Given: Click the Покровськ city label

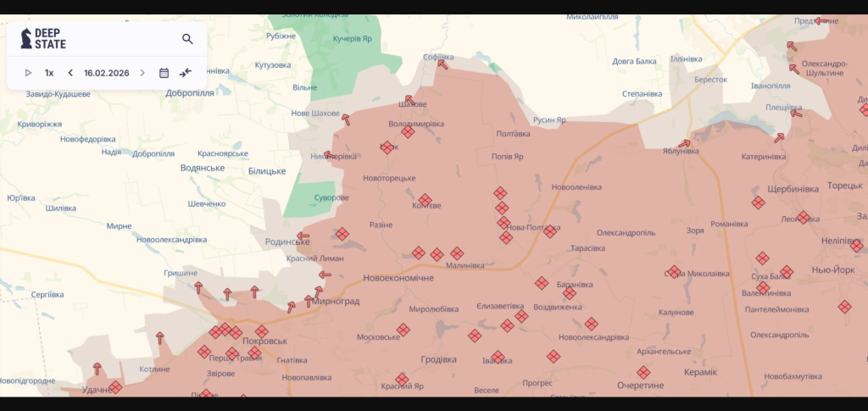Looking at the screenshot, I should (x=264, y=341).
